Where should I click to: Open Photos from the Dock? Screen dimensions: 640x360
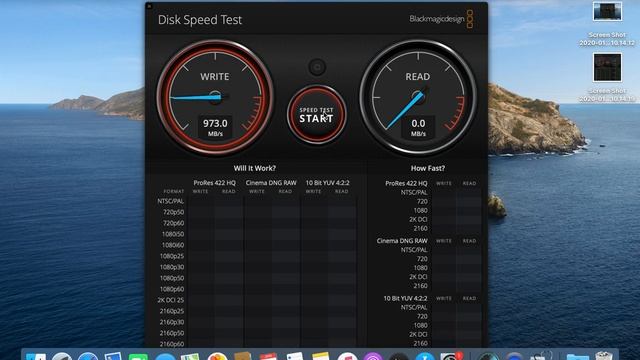pyautogui.click(x=217, y=357)
